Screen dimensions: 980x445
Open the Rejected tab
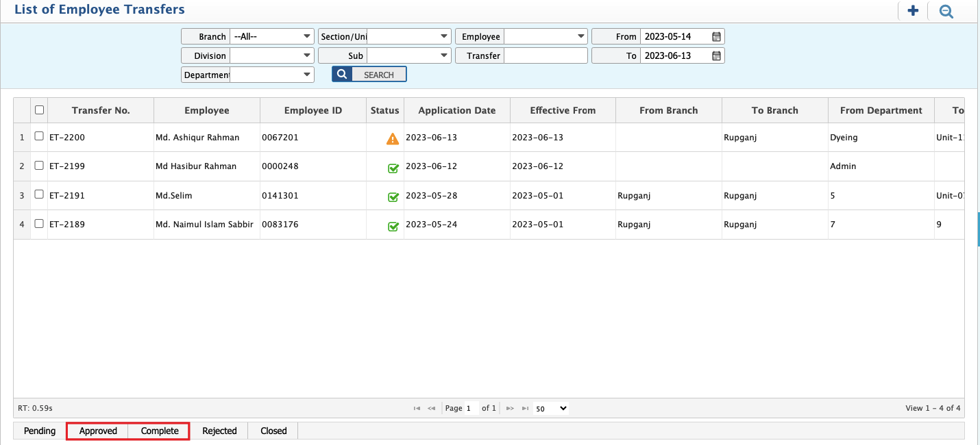219,431
